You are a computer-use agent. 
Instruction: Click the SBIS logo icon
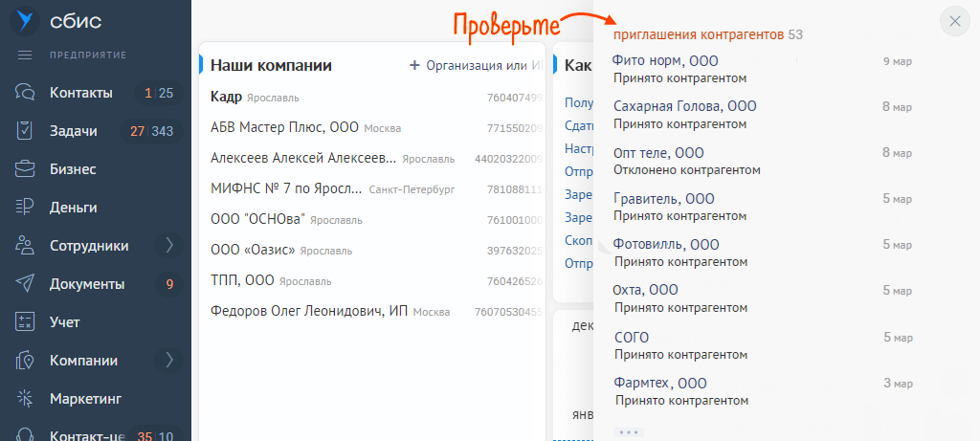[x=26, y=20]
